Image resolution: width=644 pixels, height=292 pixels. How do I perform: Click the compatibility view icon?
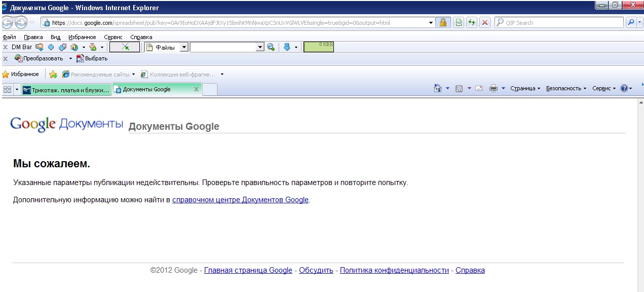[459, 22]
